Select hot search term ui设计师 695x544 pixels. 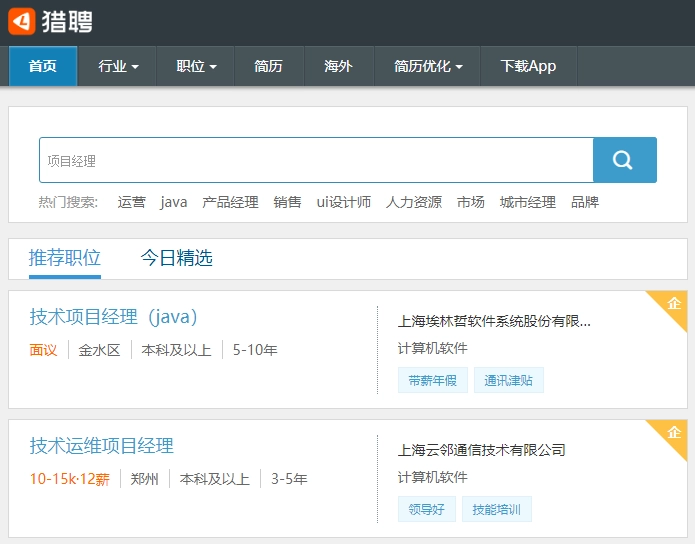(344, 202)
